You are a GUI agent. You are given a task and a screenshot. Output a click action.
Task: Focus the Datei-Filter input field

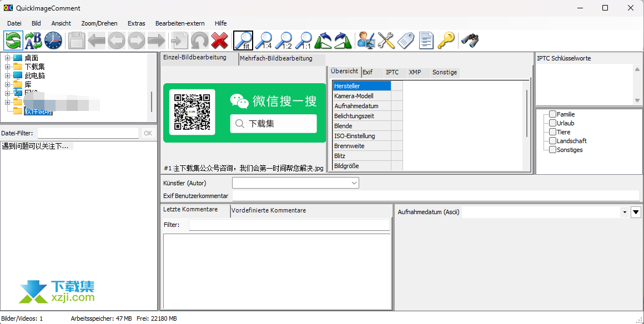point(88,133)
